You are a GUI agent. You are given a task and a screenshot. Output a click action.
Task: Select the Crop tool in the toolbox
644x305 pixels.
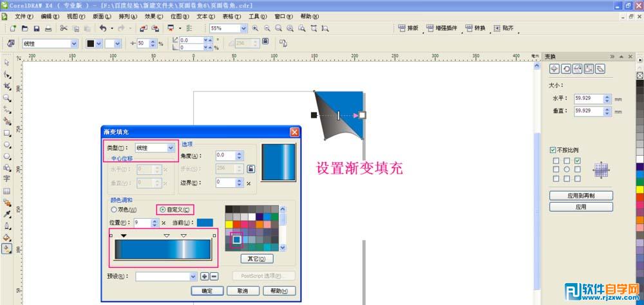[7, 86]
